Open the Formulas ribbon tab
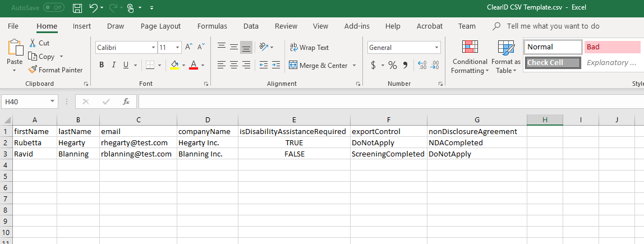Image resolution: width=644 pixels, height=244 pixels. (212, 26)
